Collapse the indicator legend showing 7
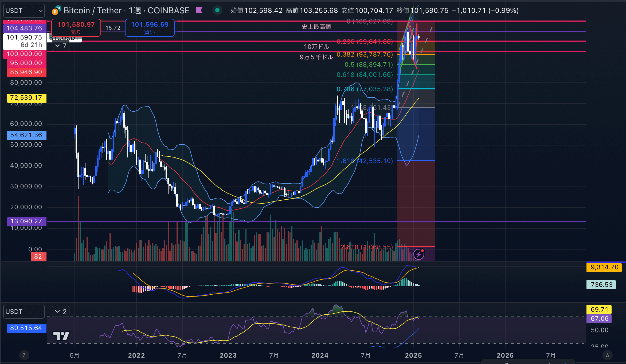 [61, 46]
